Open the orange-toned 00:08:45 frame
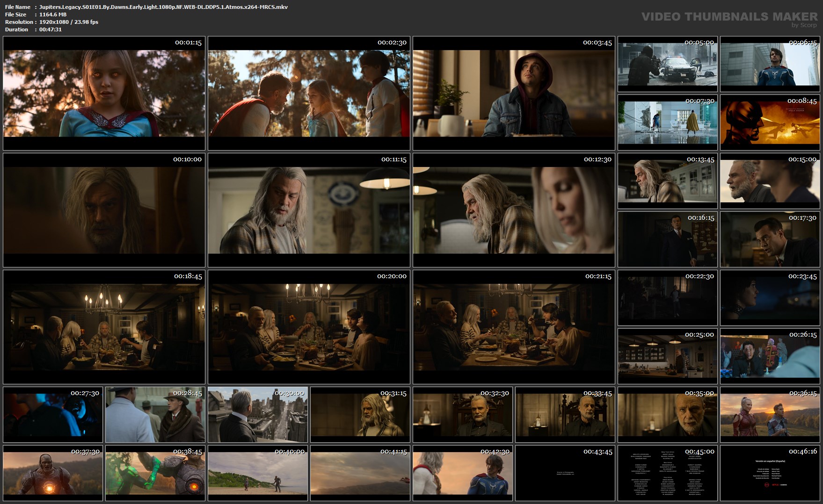Image resolution: width=823 pixels, height=504 pixels. [x=770, y=122]
